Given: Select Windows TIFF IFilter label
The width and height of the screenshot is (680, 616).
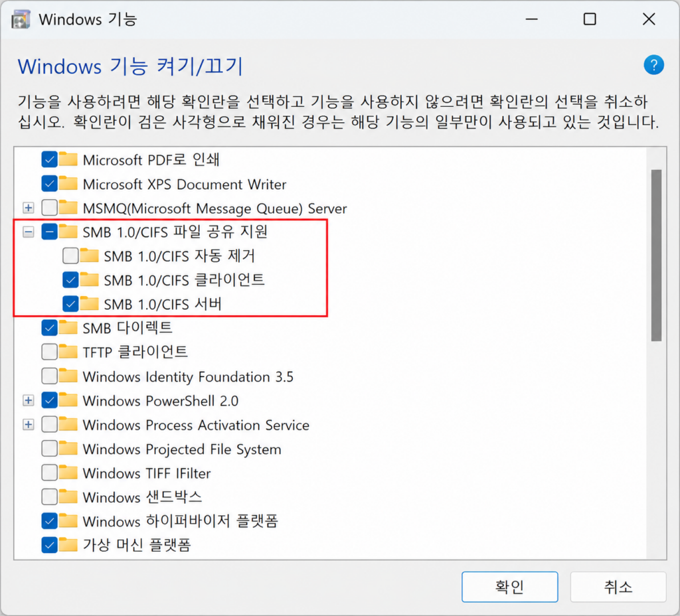Looking at the screenshot, I should coord(147,473).
